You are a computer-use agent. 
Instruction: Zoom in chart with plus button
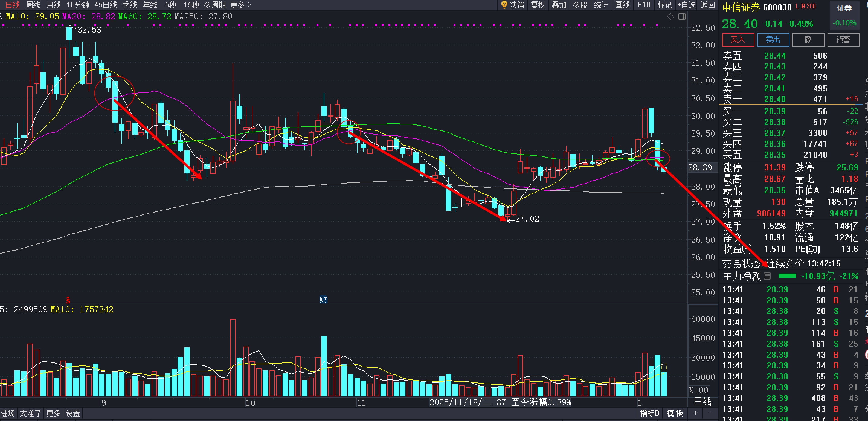(696, 413)
